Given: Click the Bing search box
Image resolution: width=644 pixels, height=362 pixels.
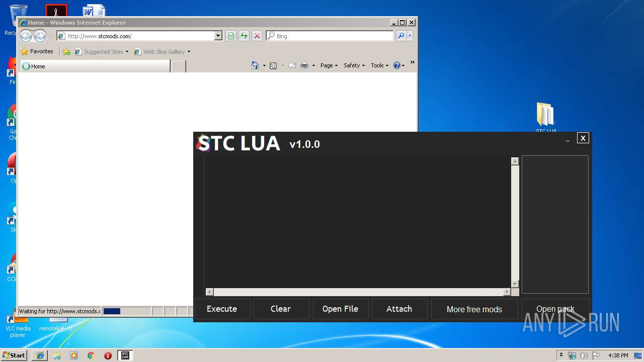Looking at the screenshot, I should (x=330, y=36).
